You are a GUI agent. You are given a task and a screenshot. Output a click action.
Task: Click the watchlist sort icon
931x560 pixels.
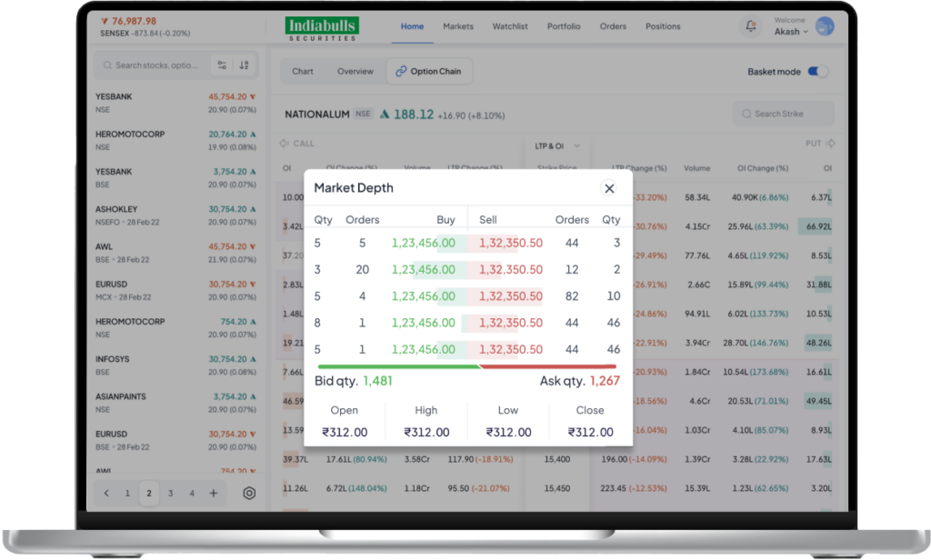tap(245, 65)
